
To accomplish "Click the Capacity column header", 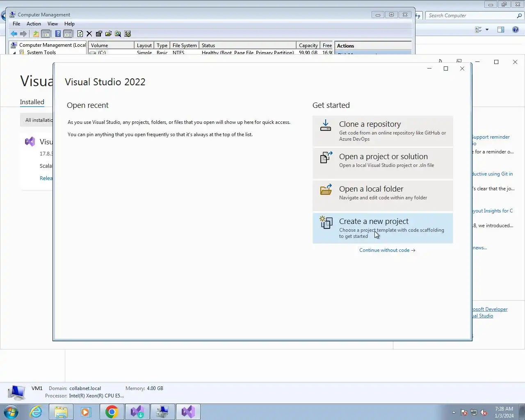I will [x=308, y=45].
